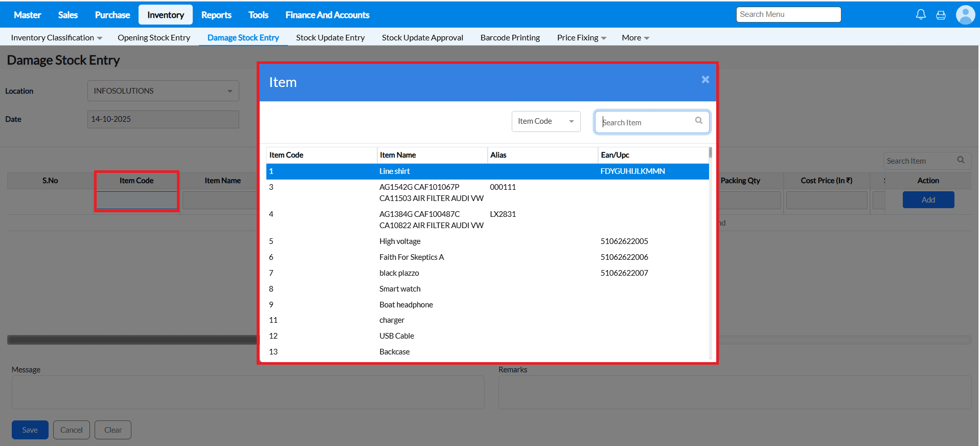
Task: Switch to Stock Update Entry tab
Action: point(330,38)
